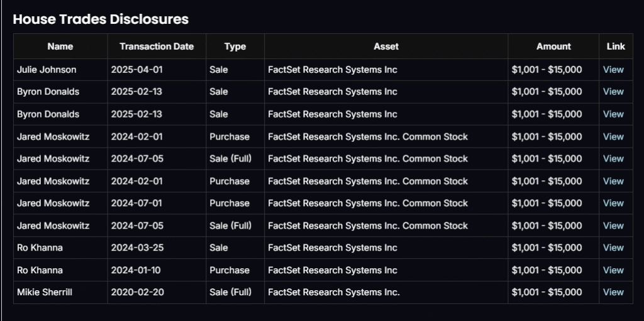The width and height of the screenshot is (644, 321).
Task: Open View link for Mikie Sherrill's trade
Action: [613, 292]
